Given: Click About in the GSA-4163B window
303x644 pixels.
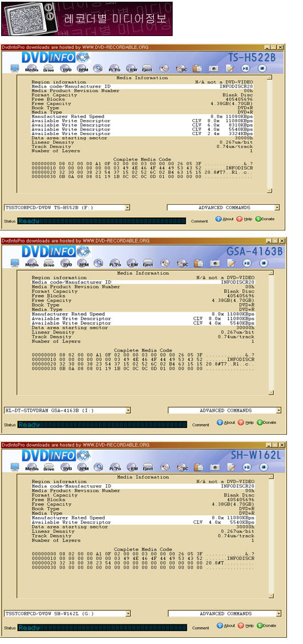Looking at the screenshot, I should click(226, 422).
